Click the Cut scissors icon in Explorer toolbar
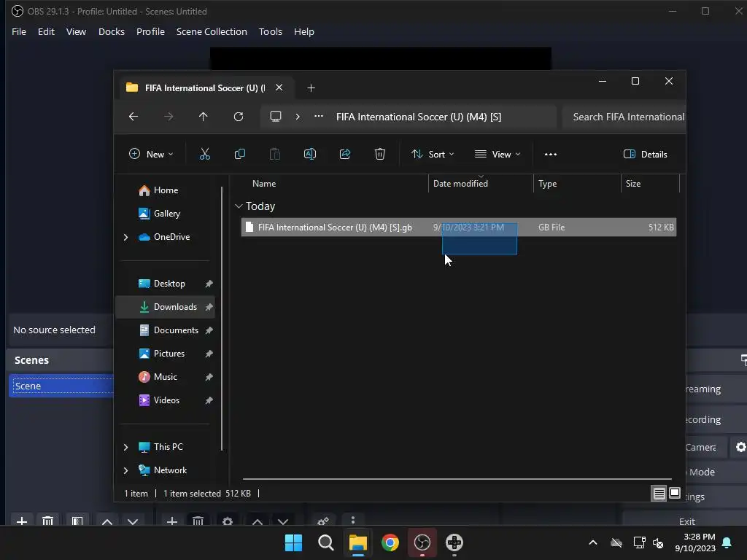The height and width of the screenshot is (560, 747). click(204, 154)
